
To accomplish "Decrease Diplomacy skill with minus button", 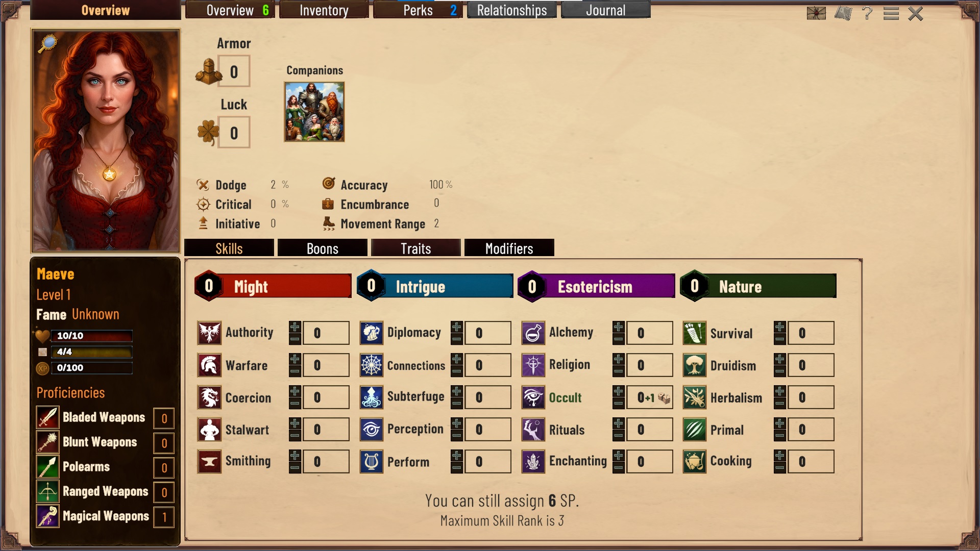I will pyautogui.click(x=457, y=339).
